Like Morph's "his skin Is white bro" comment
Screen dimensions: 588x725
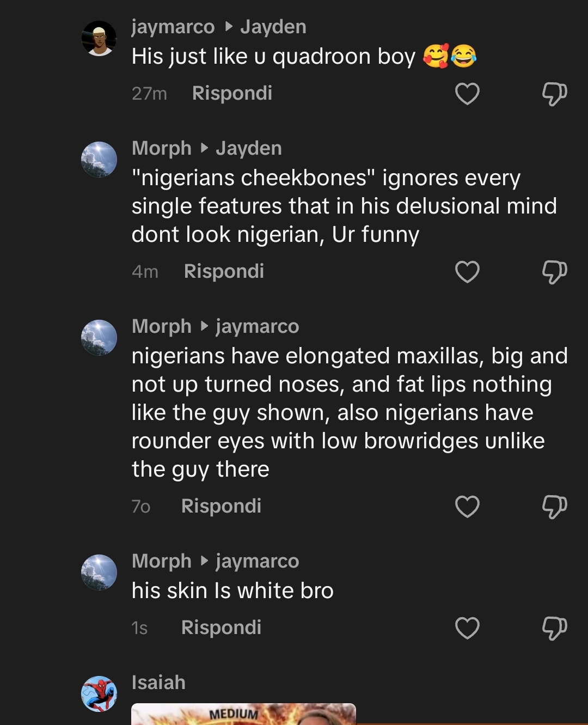coord(467,628)
